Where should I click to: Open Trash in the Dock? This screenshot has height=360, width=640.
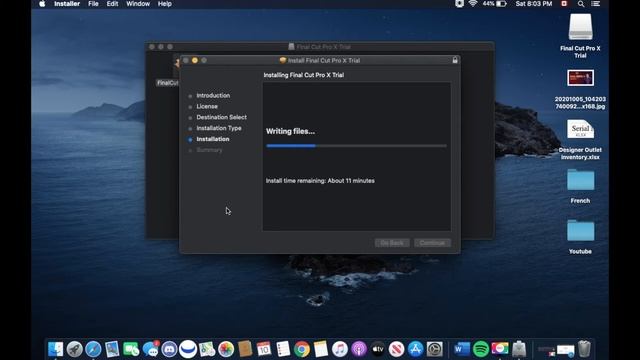[x=584, y=349]
